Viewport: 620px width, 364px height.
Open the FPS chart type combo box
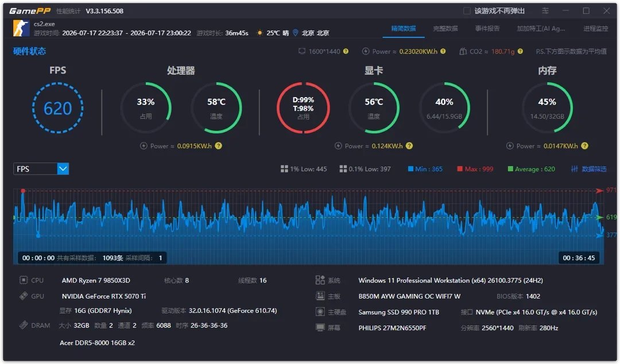[x=41, y=169]
